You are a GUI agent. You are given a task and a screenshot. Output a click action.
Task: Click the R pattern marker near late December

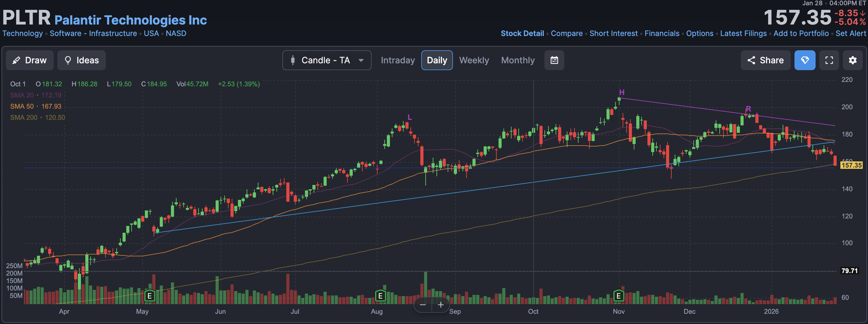click(x=748, y=109)
